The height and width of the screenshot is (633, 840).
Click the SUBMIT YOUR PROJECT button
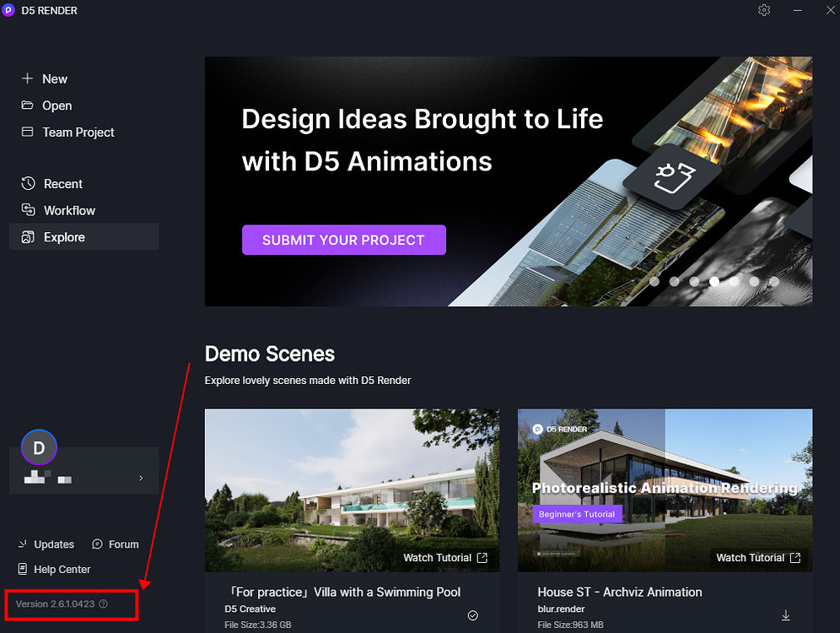343,240
